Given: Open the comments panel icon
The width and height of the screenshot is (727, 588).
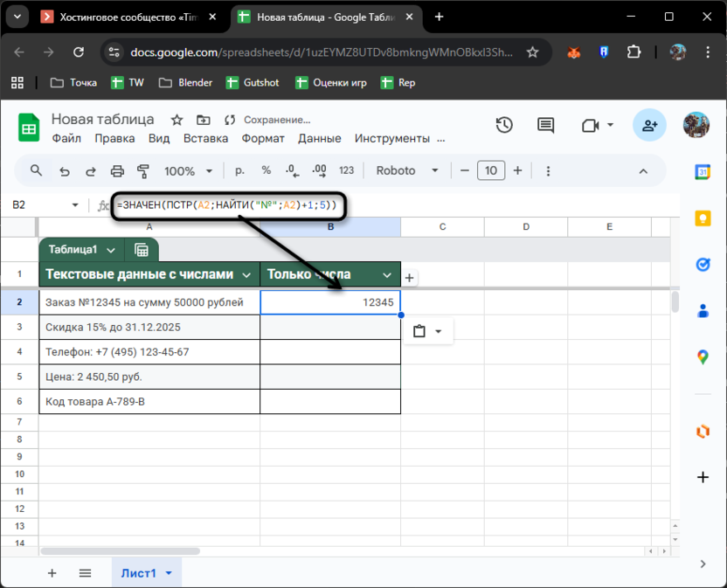Looking at the screenshot, I should coord(546,126).
